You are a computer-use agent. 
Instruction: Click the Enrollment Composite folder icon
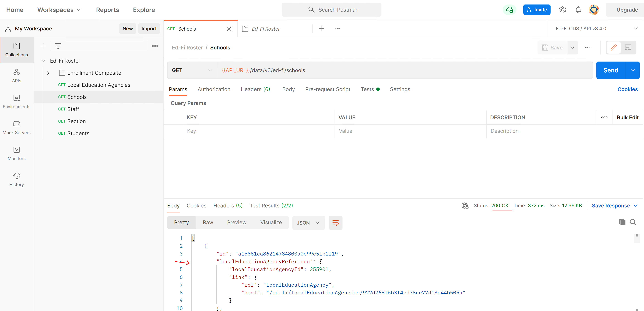tap(62, 73)
